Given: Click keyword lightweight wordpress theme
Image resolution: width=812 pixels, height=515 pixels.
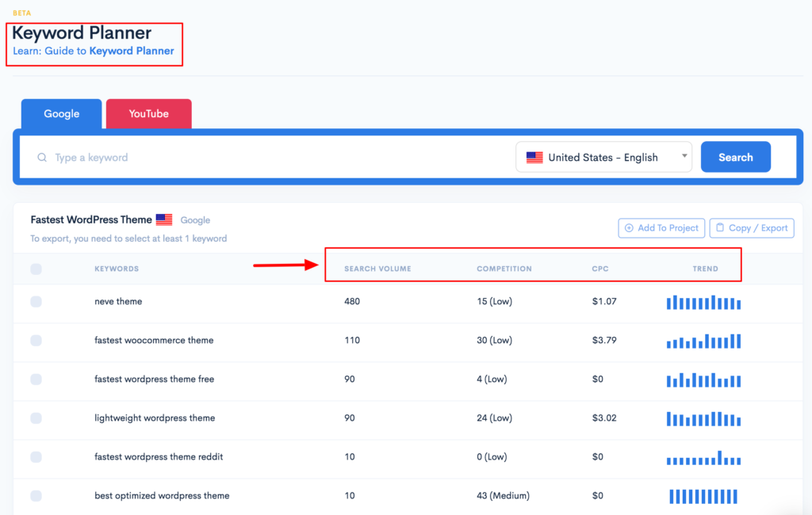Looking at the screenshot, I should point(155,418).
